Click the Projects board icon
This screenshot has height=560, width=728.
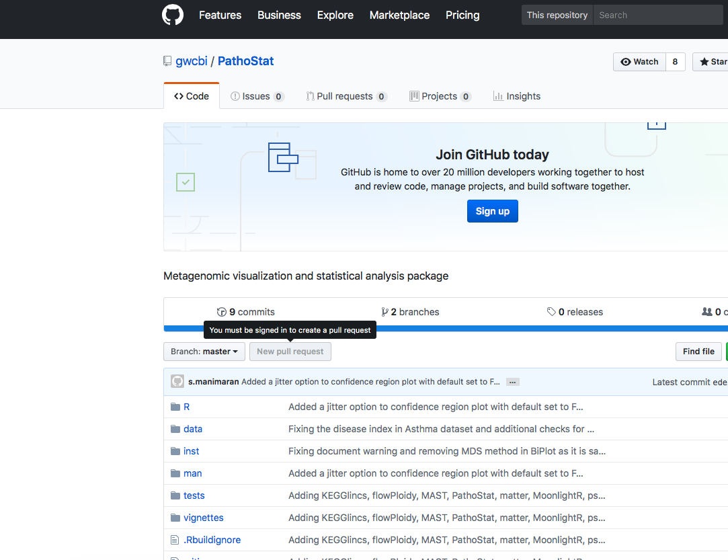click(414, 96)
